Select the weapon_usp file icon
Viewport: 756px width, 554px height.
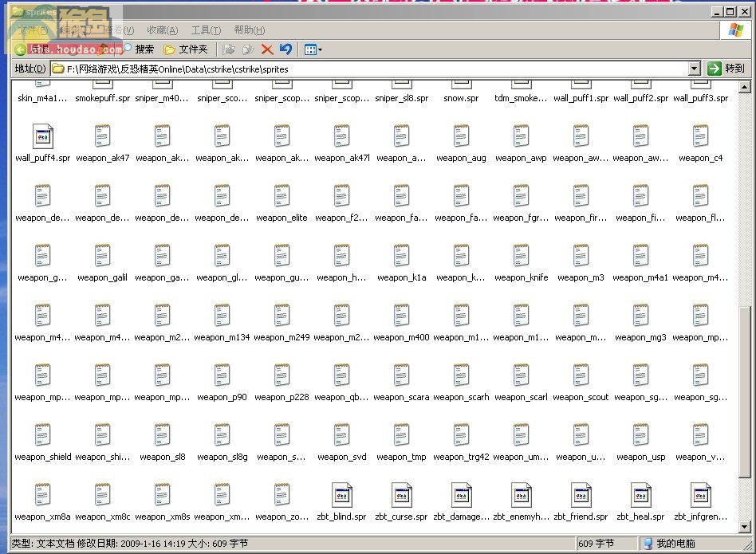pos(640,435)
